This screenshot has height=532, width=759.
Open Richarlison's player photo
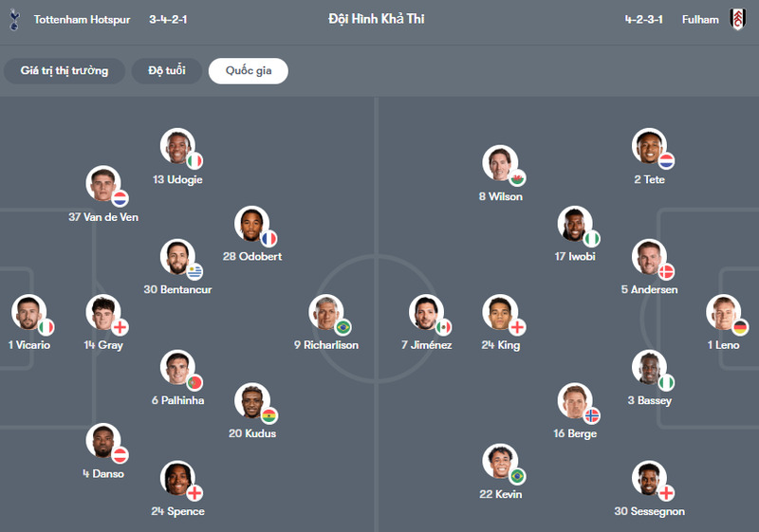click(325, 313)
